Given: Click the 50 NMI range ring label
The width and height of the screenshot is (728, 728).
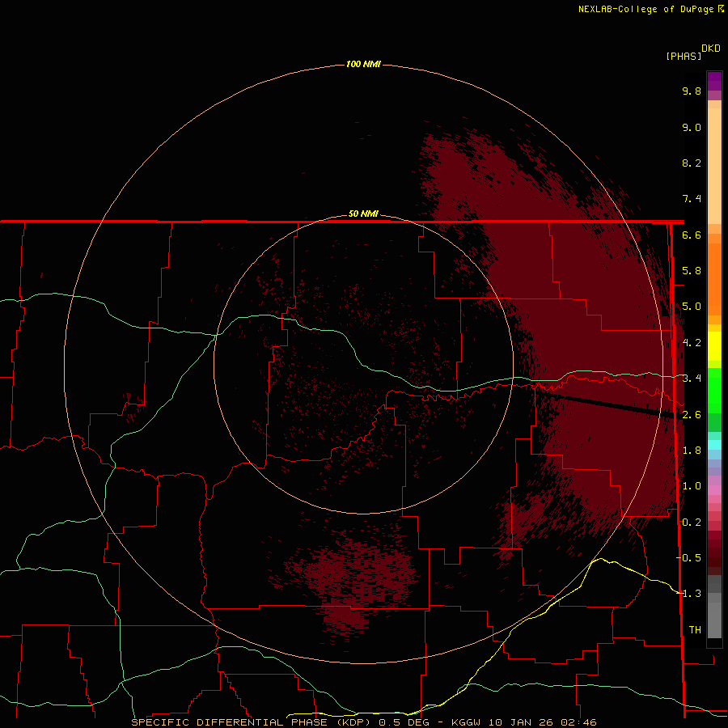Looking at the screenshot, I should (363, 214).
